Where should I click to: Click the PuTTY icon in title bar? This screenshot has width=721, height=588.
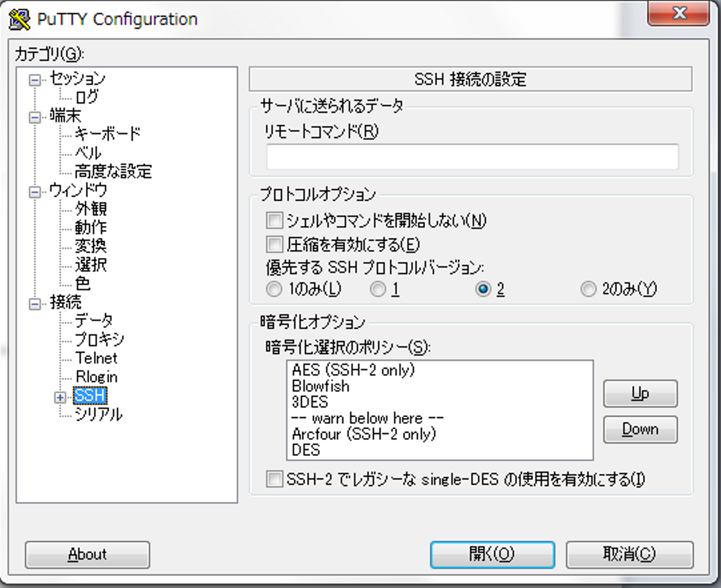point(19,19)
